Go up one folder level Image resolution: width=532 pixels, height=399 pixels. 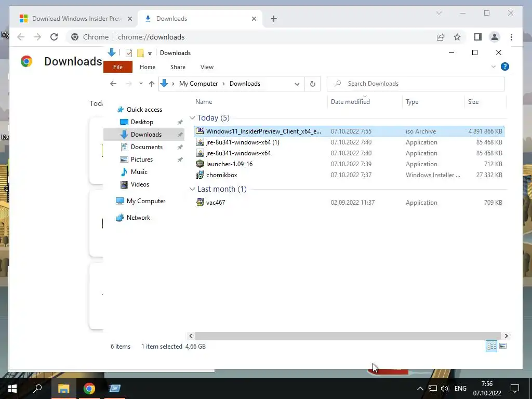click(152, 84)
